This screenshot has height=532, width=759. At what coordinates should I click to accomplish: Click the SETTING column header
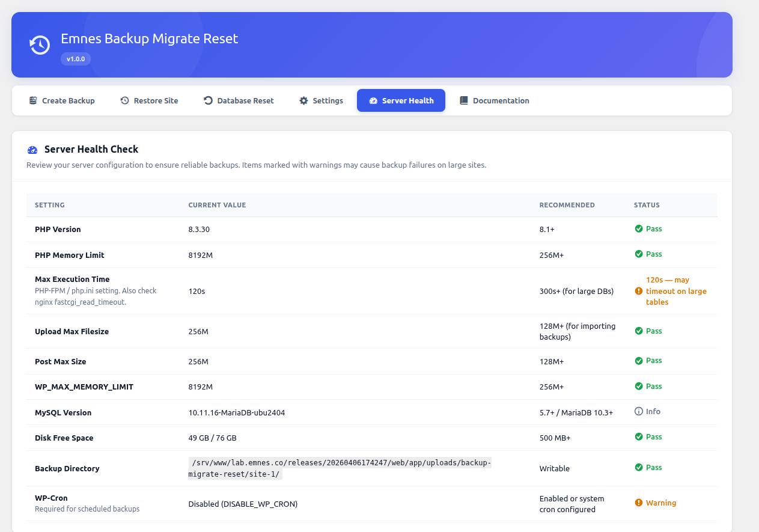click(50, 205)
